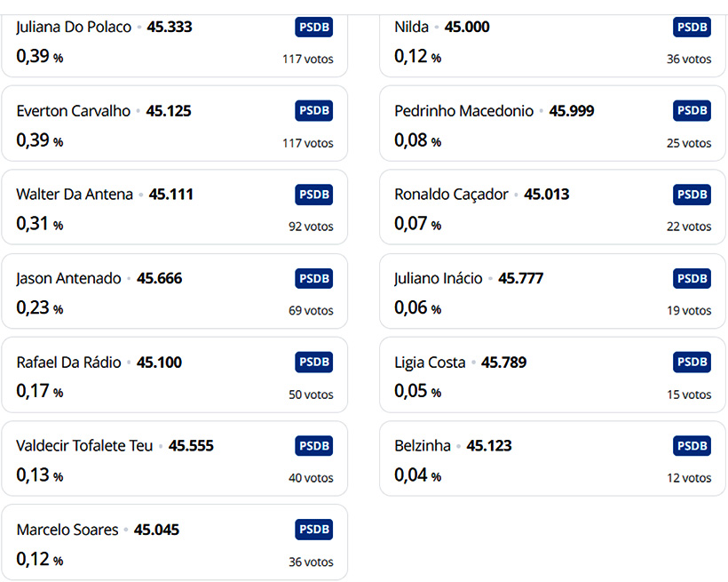Click the PSDB badge on Rafael Da Rádio's card
This screenshot has height=582, width=728.
(x=314, y=363)
